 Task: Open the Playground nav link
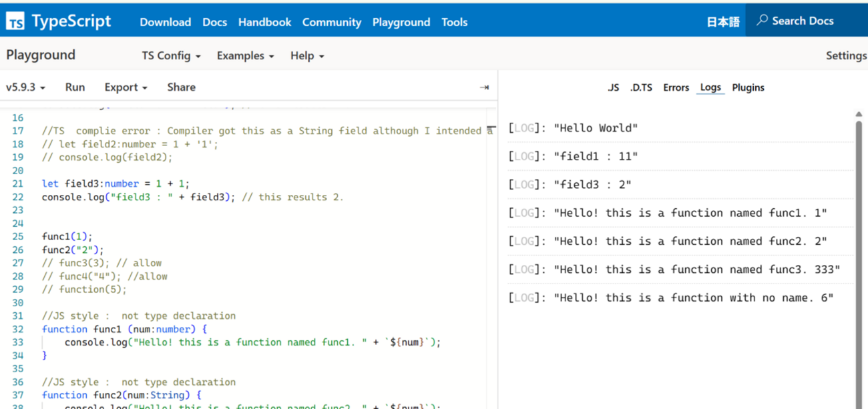401,22
